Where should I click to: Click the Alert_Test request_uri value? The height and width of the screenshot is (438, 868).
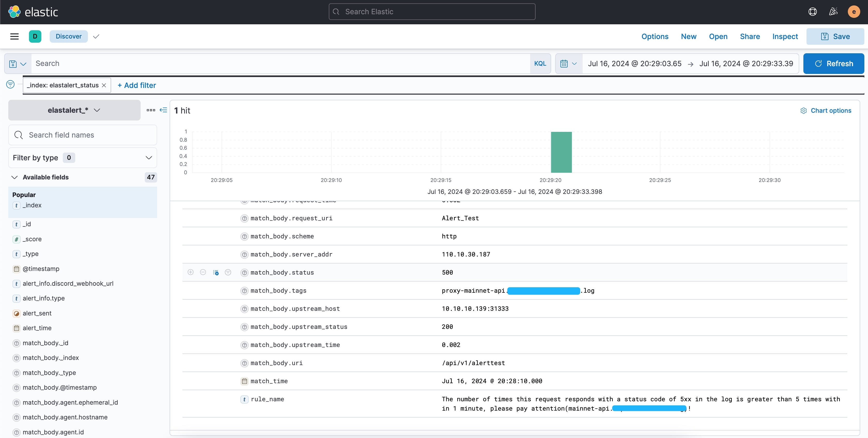click(x=460, y=218)
